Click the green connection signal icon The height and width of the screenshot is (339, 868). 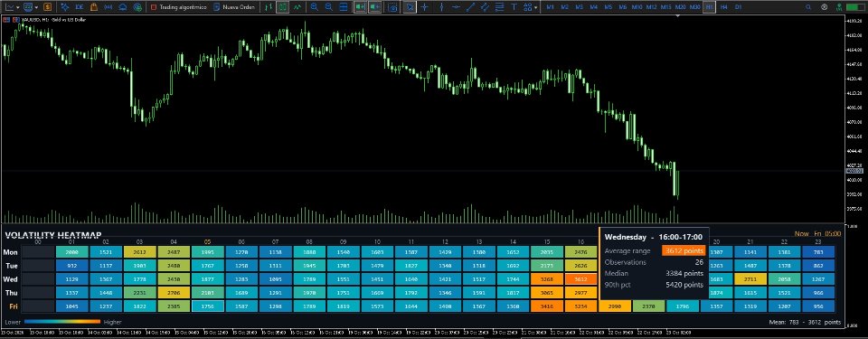(x=839, y=7)
